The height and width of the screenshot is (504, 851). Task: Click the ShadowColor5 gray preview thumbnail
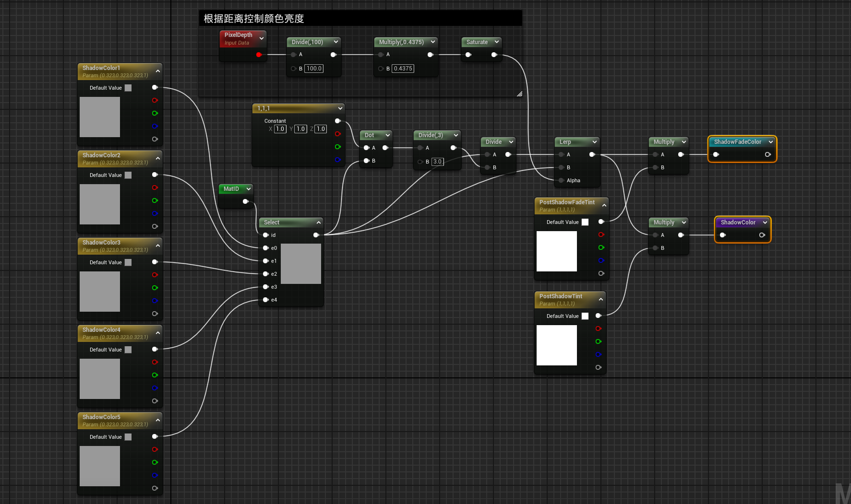pyautogui.click(x=100, y=466)
